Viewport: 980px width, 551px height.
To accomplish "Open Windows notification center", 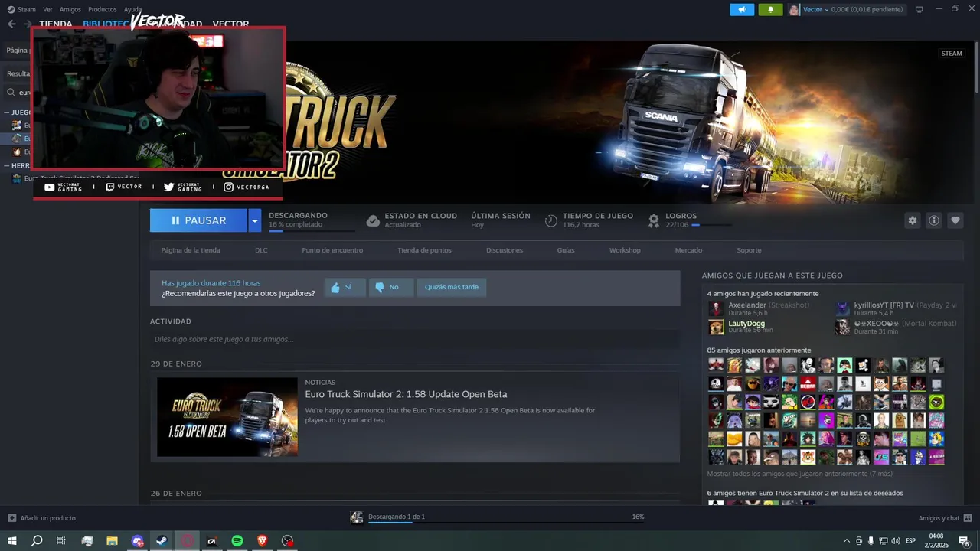I will tap(964, 541).
